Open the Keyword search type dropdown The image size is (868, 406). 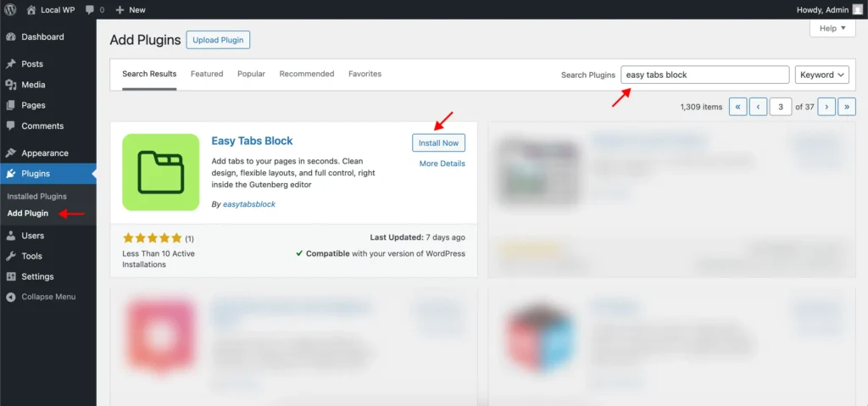(822, 75)
